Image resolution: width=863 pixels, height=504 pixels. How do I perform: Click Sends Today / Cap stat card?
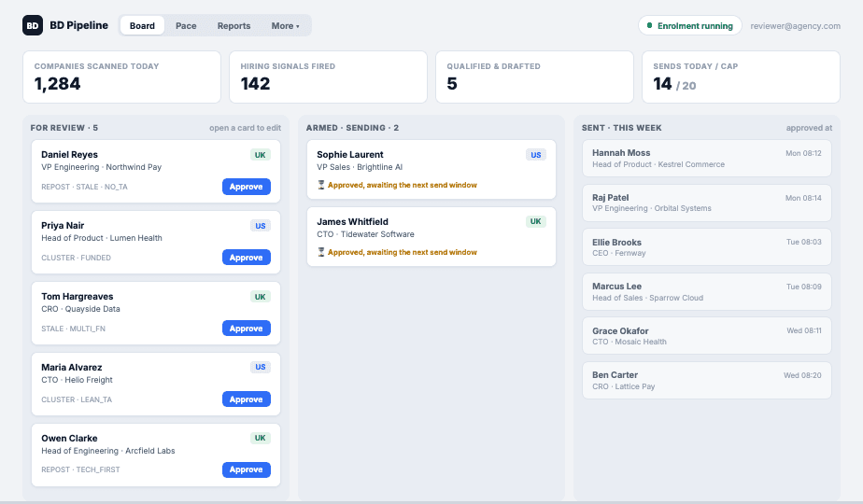[x=741, y=77]
